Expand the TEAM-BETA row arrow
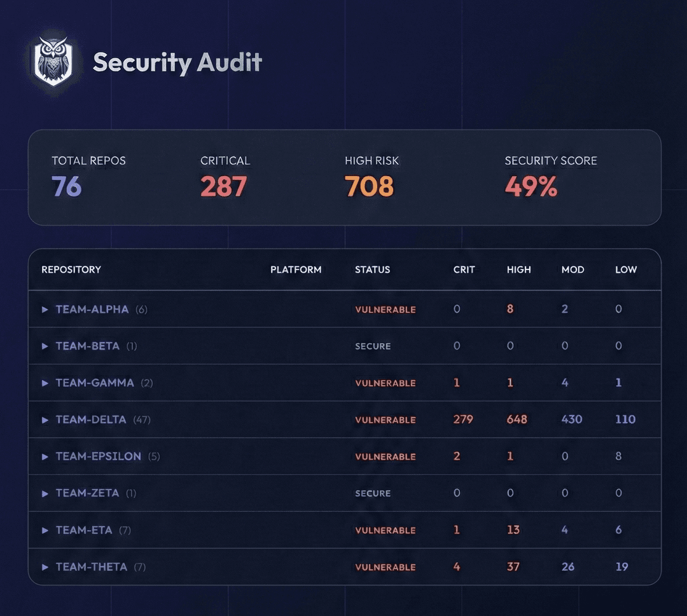Viewport: 687px width, 616px height. 45,346
